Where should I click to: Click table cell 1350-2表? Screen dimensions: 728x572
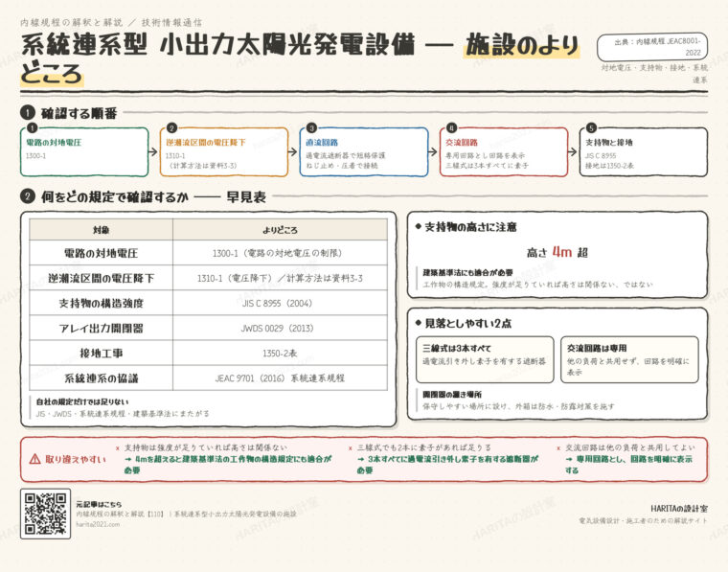(x=280, y=354)
